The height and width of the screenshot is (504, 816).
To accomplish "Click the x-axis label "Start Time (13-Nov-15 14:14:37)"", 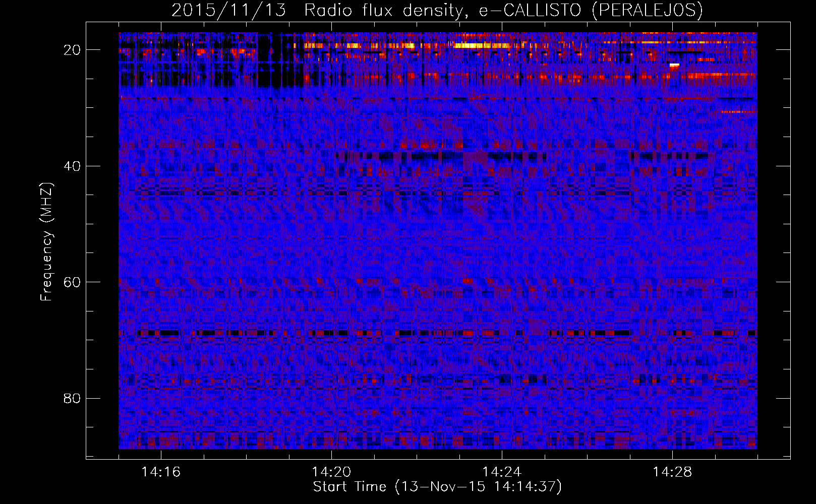I will (437, 487).
